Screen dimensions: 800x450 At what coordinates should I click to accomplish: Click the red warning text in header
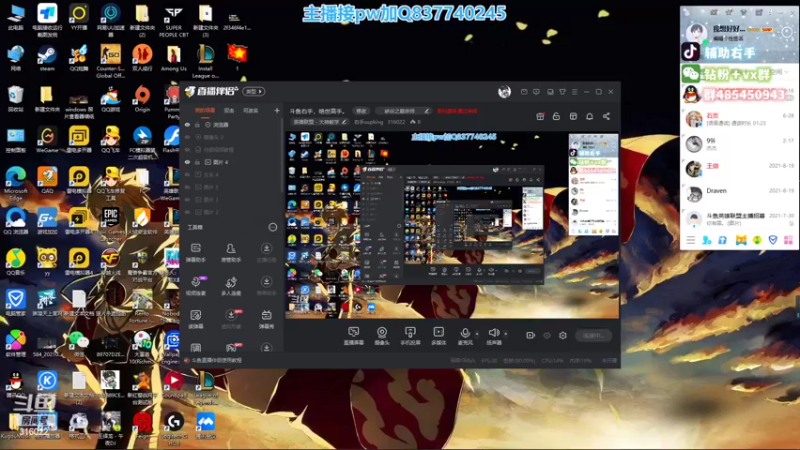point(457,111)
